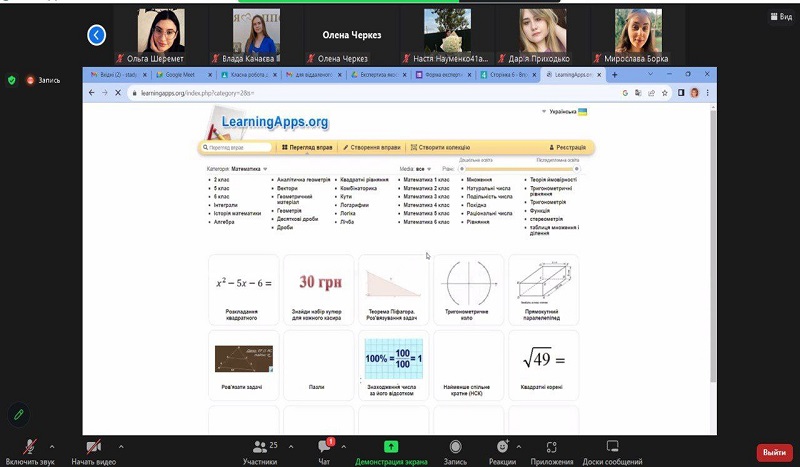The height and width of the screenshot is (467, 800).
Task: Start camera with Начать видео
Action: pos(93,452)
